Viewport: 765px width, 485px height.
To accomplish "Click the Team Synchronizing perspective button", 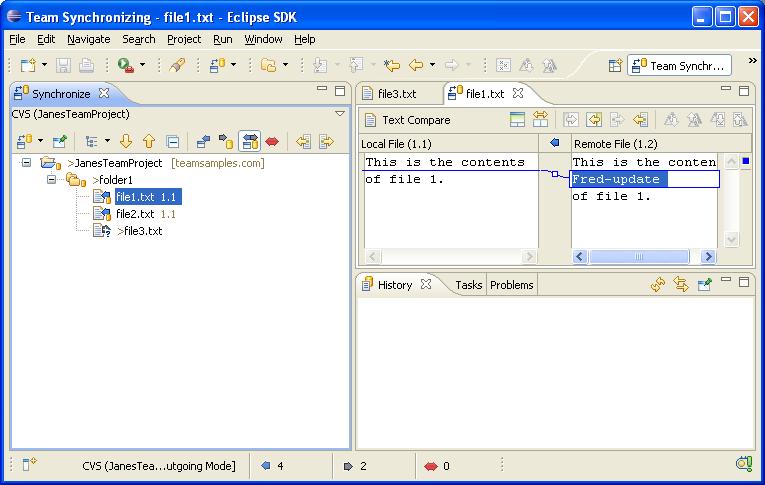I will pyautogui.click(x=680, y=65).
